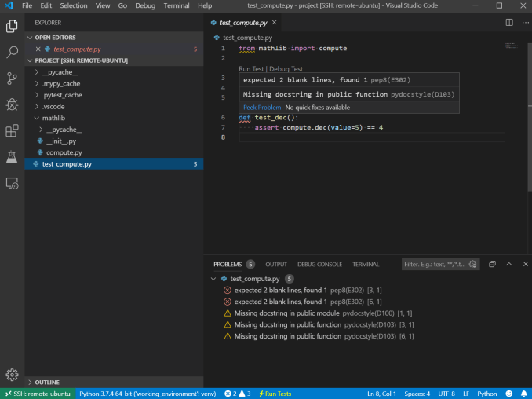
Task: Click Run Test code lens
Action: (x=251, y=69)
